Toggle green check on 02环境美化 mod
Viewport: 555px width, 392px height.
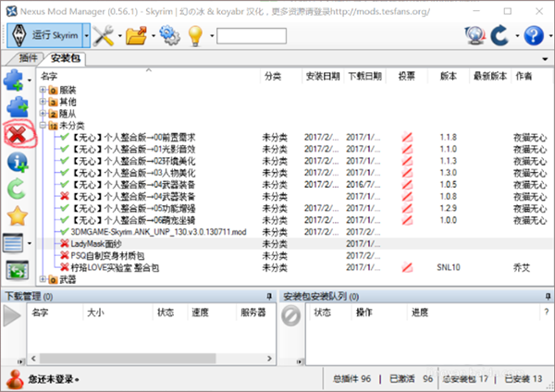[x=65, y=161]
